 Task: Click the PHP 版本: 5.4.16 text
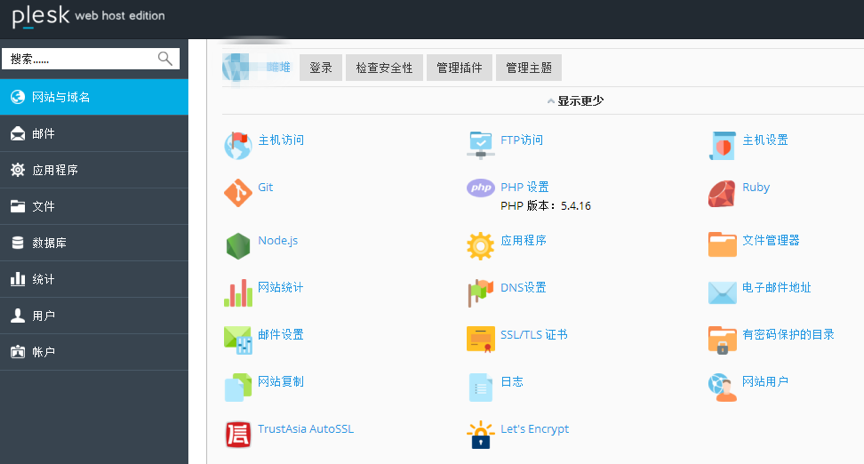point(546,206)
